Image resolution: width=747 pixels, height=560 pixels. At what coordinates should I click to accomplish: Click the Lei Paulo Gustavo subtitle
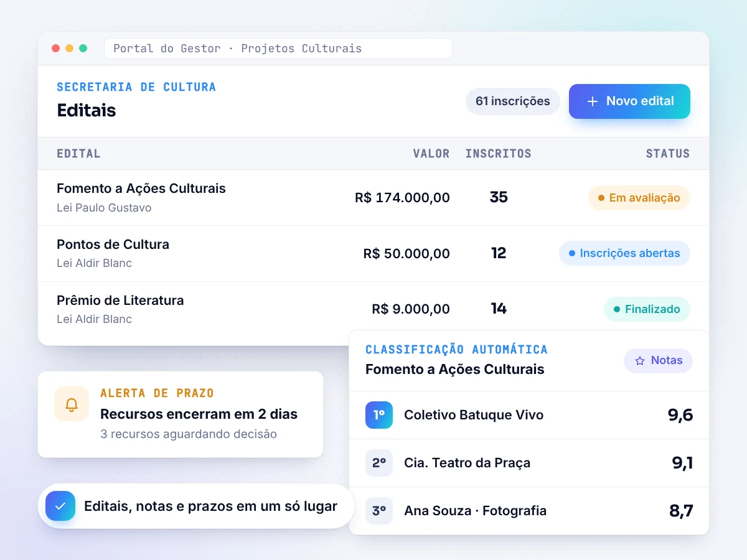click(104, 208)
